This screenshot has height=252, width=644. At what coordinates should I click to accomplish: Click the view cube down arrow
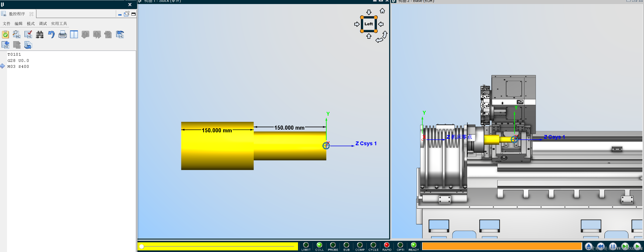[x=369, y=12]
